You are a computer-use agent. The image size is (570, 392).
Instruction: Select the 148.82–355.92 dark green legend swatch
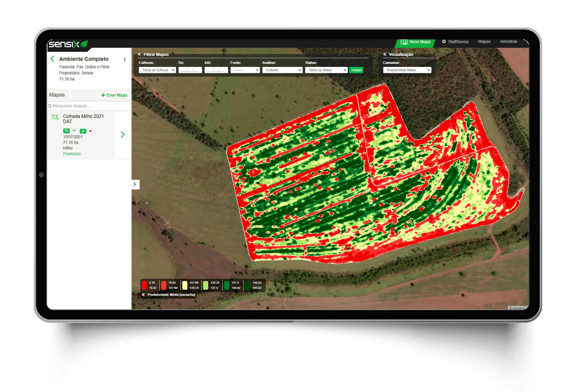point(247,285)
